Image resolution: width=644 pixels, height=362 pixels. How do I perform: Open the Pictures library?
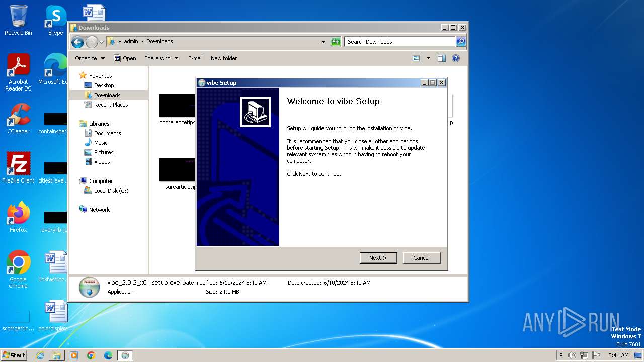104,152
